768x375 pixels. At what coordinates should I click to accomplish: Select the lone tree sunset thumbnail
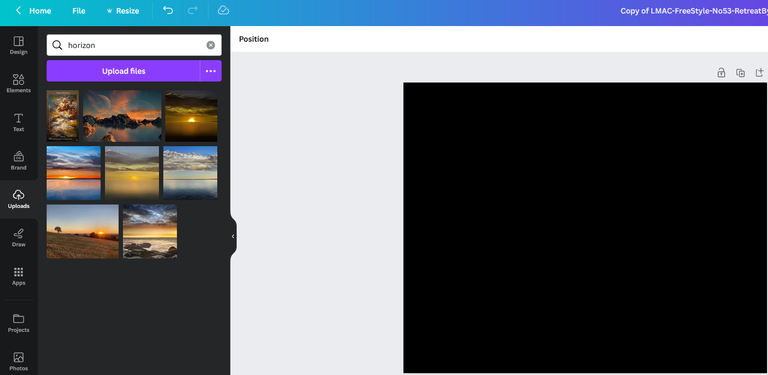pos(83,231)
